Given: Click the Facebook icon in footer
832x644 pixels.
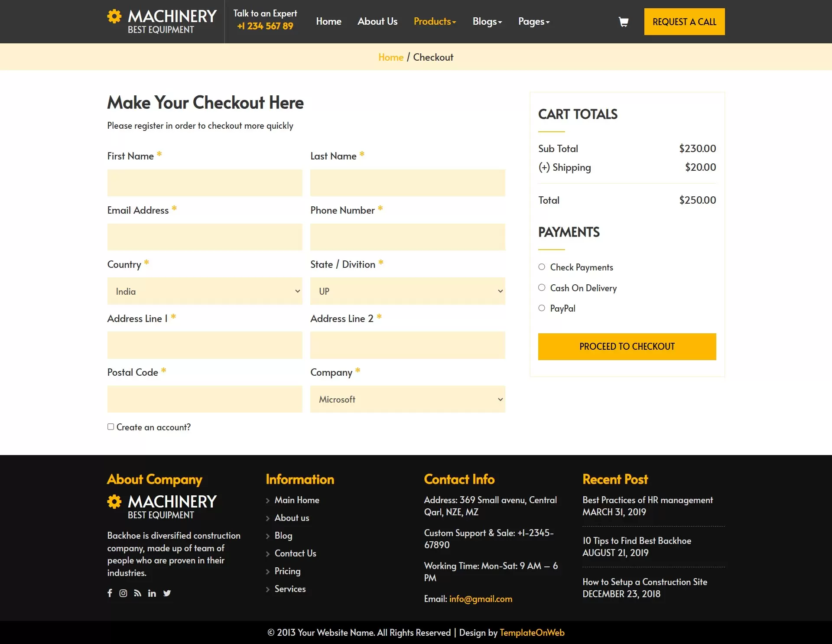Looking at the screenshot, I should click(110, 593).
